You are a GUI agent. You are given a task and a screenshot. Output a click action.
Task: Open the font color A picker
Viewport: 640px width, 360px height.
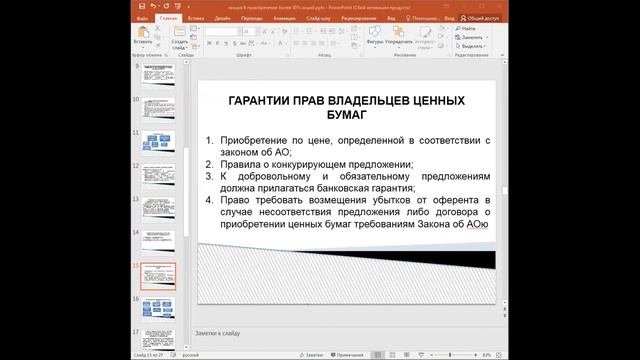click(281, 43)
